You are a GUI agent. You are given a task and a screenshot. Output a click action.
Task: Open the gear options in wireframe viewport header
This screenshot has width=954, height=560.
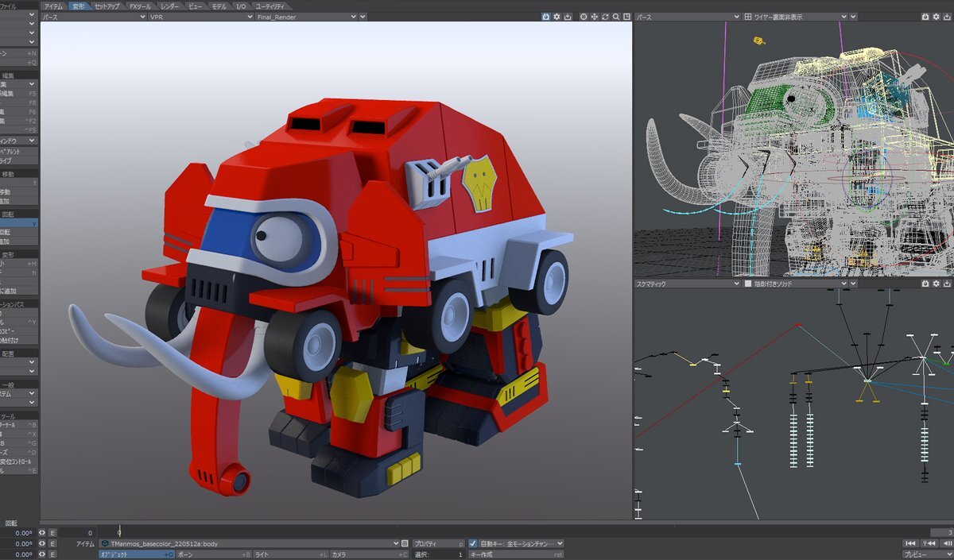click(936, 17)
